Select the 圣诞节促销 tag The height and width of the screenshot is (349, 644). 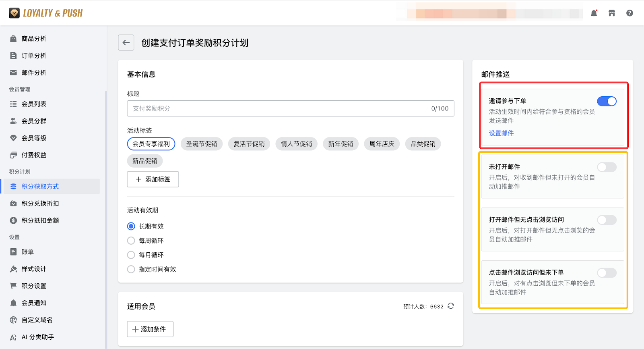(202, 144)
